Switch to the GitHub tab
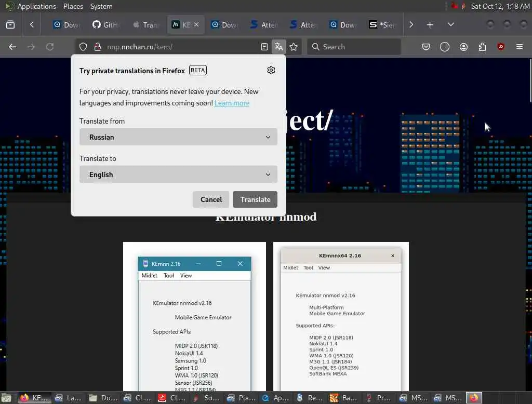Viewport: 532px width, 404px height. [106, 25]
